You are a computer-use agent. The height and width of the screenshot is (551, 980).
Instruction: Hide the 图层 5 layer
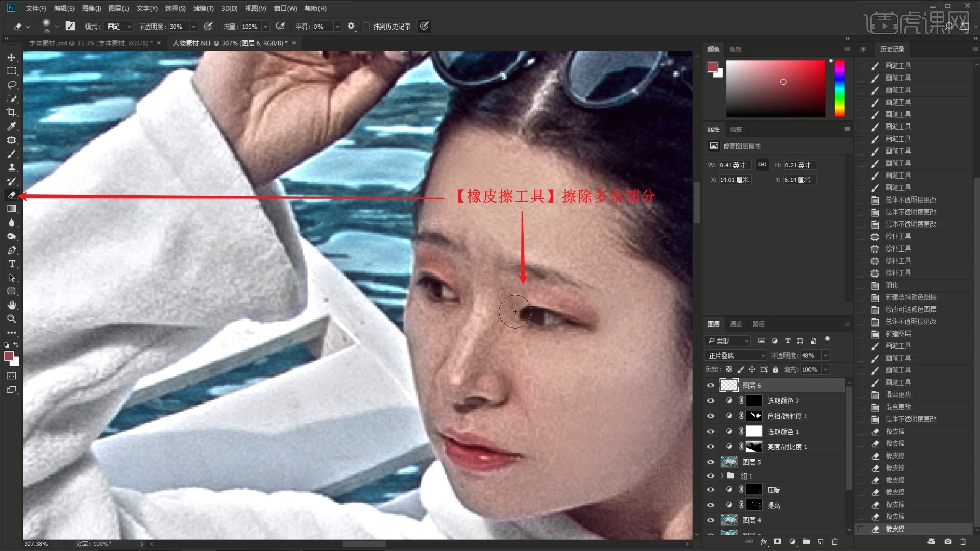pos(710,462)
